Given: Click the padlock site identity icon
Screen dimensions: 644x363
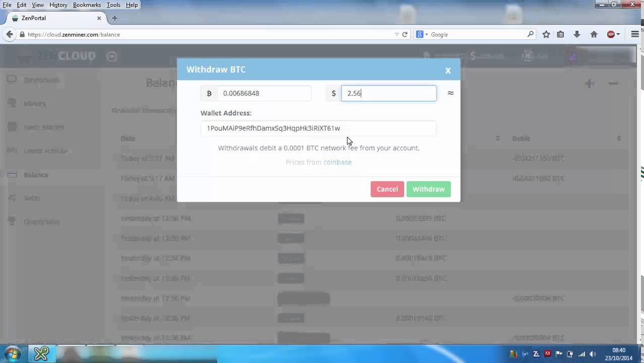Looking at the screenshot, I should [x=22, y=34].
